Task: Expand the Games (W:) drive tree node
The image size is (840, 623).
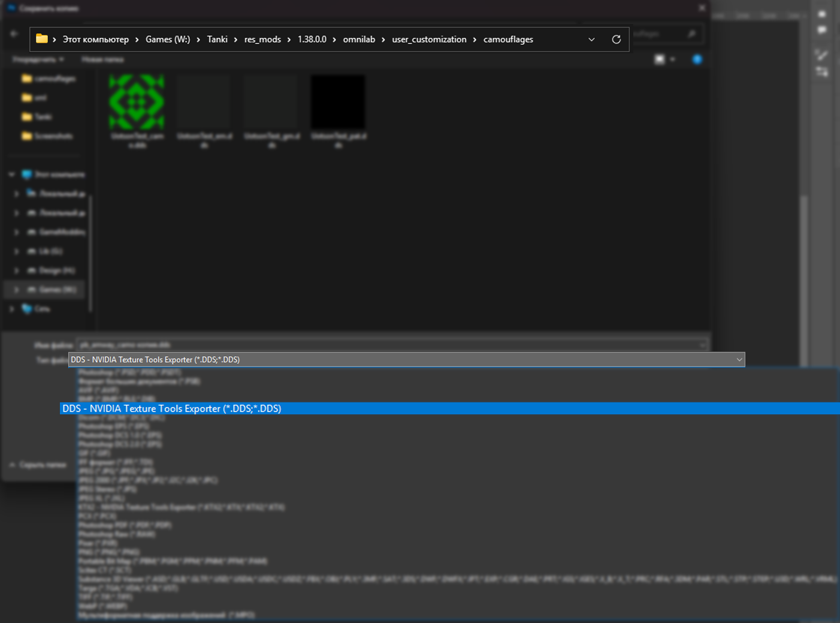Action: pos(17,290)
